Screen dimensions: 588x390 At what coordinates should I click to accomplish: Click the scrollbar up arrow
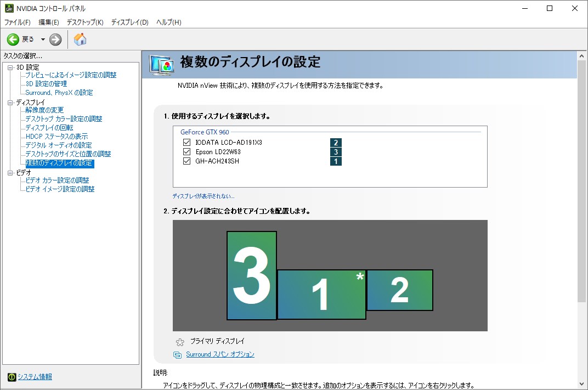(581, 56)
